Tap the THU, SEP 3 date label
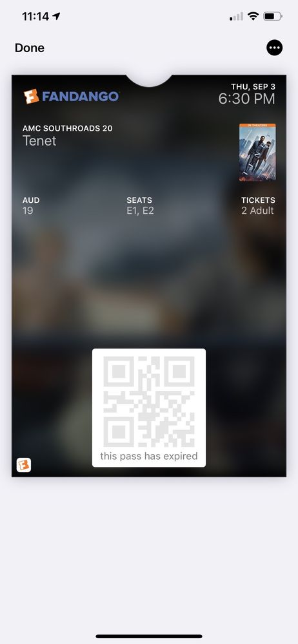The image size is (298, 644). [x=253, y=87]
